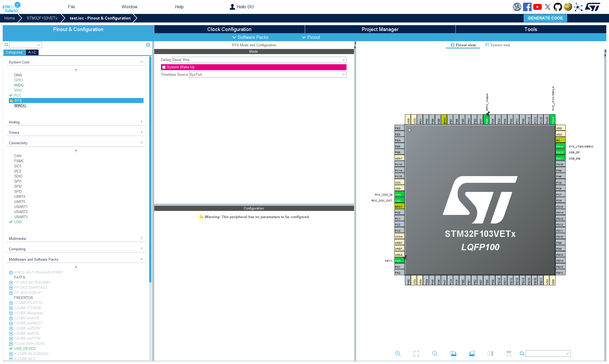Zoom out of the pinout view
This screenshot has height=364, width=609.
click(x=435, y=353)
